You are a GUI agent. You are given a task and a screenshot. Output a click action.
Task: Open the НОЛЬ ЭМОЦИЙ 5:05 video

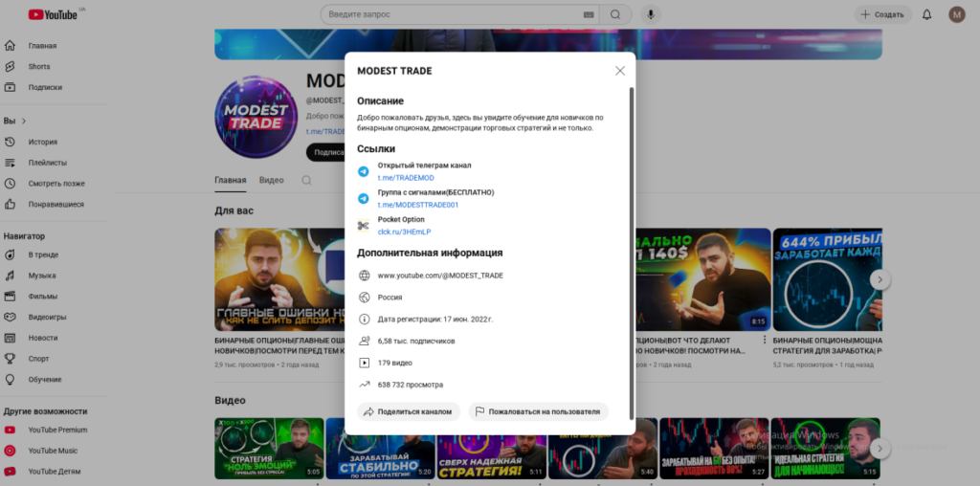[269, 449]
